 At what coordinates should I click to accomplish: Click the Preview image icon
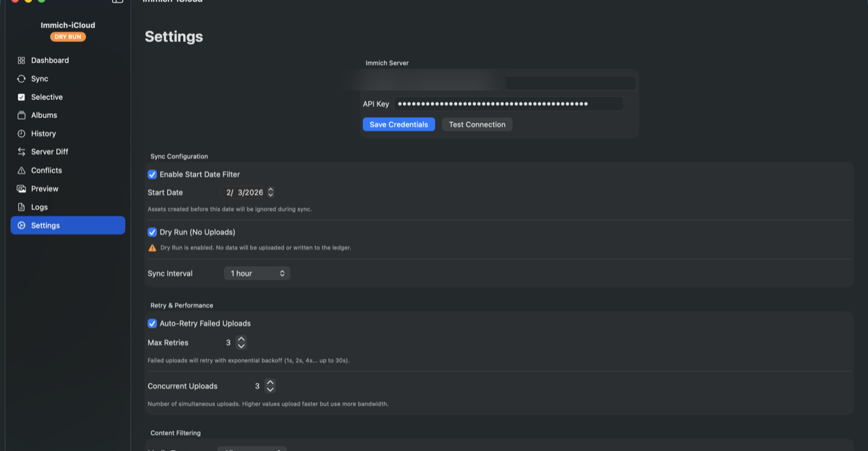[22, 189]
